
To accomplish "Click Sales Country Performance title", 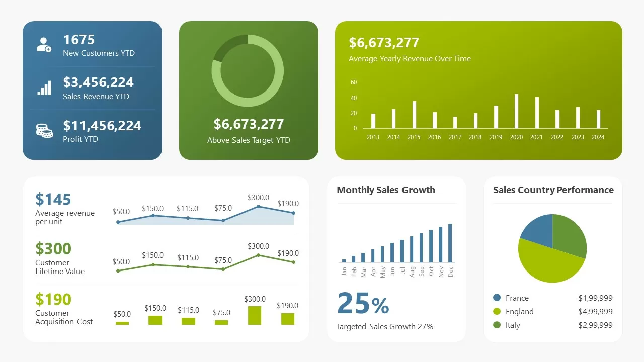I will pos(553,190).
